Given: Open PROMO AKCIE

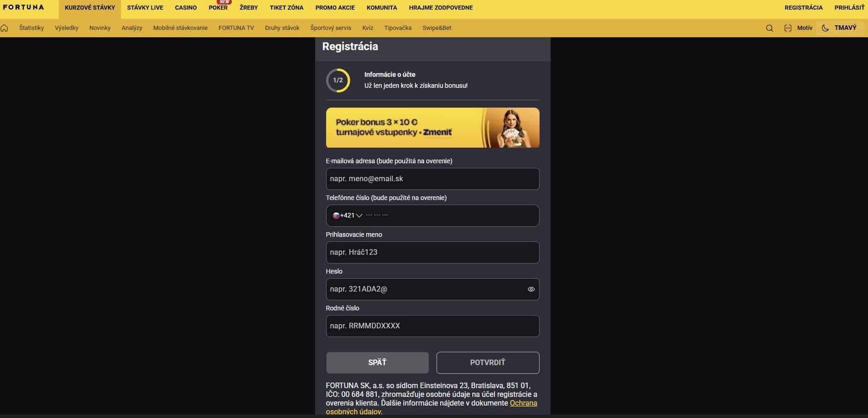Looking at the screenshot, I should point(335,8).
